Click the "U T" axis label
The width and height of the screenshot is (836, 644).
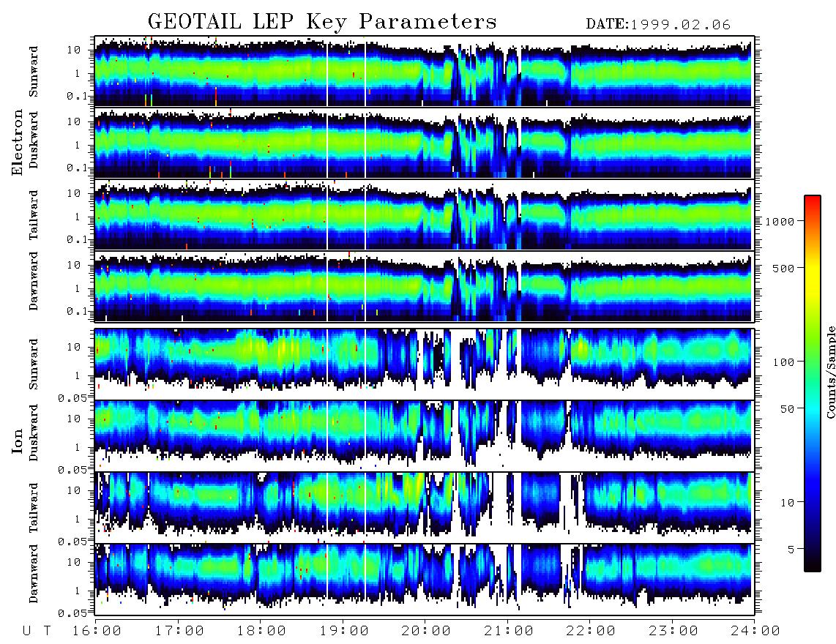click(37, 631)
